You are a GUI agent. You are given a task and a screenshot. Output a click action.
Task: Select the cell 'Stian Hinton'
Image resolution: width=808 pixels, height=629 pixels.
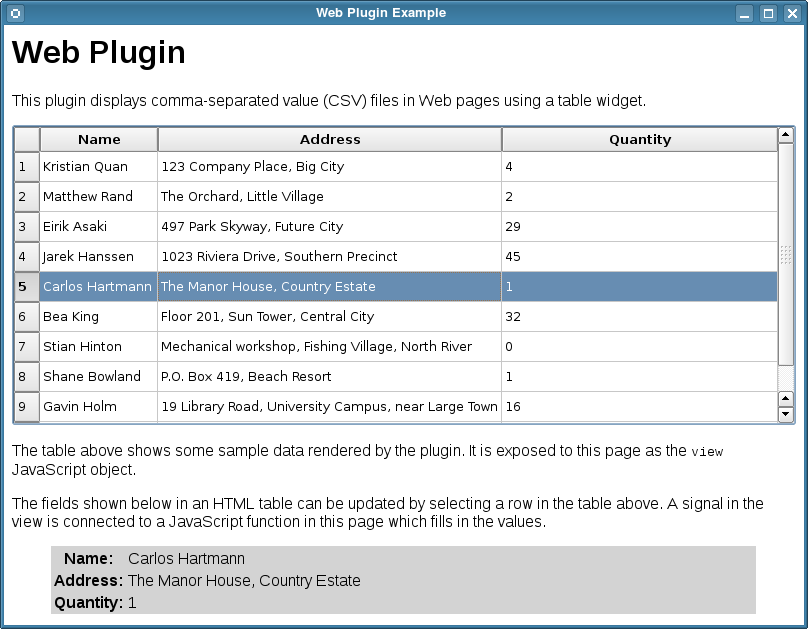99,346
